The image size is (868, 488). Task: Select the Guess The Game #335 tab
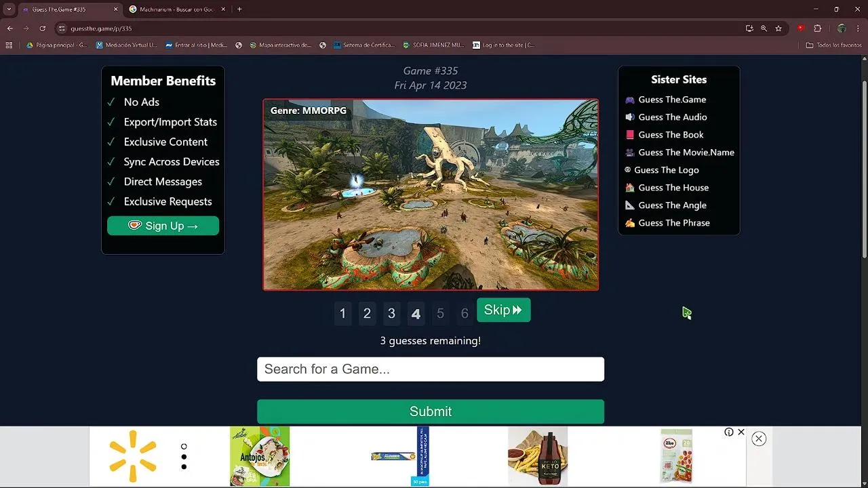pyautogui.click(x=70, y=9)
